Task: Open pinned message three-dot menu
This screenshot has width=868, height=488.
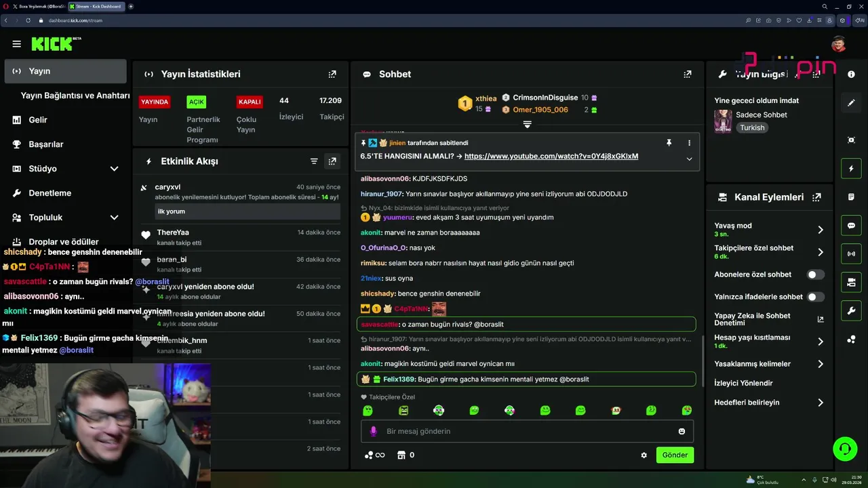Action: (689, 143)
